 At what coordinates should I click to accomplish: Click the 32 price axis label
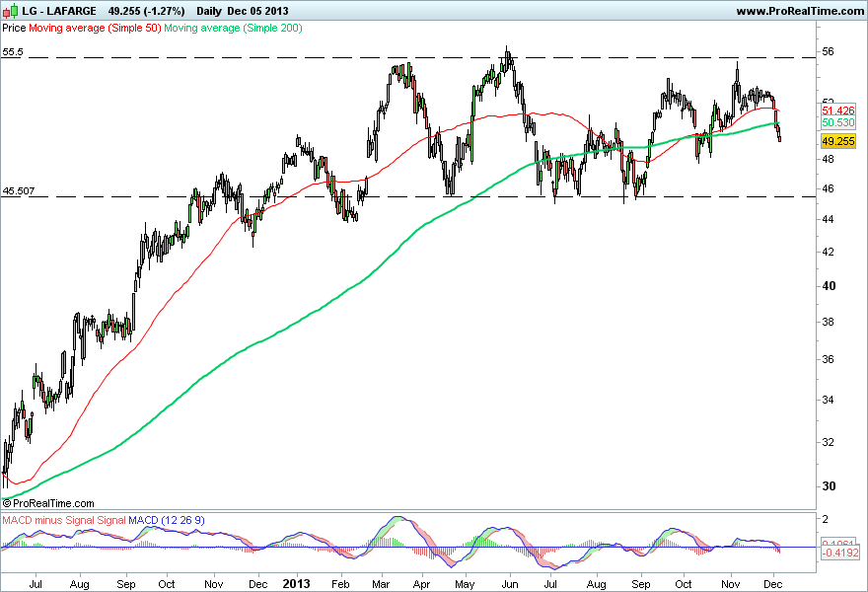[829, 442]
